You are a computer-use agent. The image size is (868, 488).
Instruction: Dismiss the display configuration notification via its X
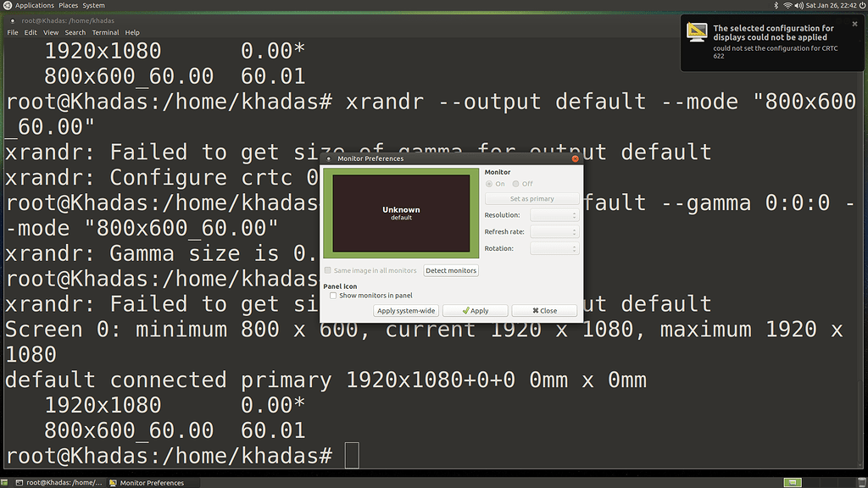pyautogui.click(x=854, y=24)
